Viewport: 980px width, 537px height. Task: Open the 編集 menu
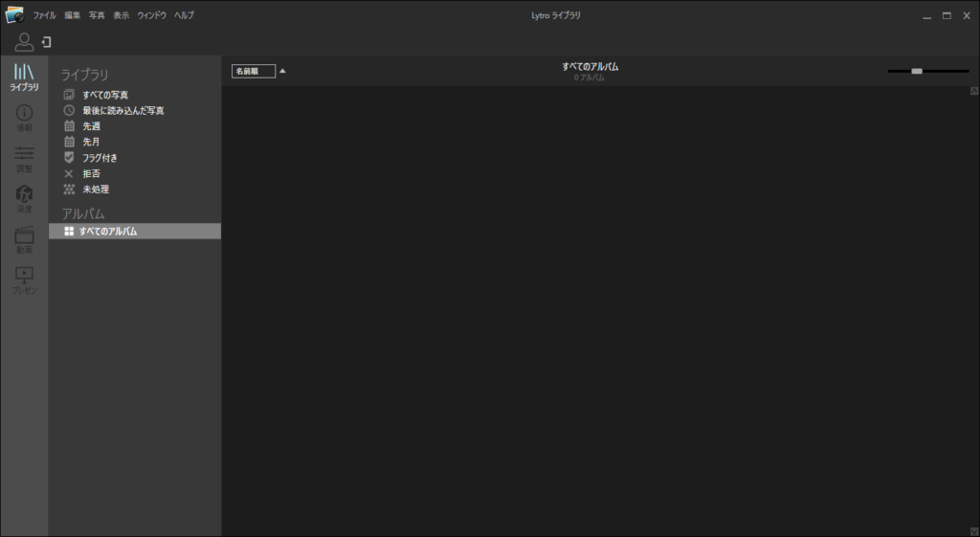click(73, 15)
